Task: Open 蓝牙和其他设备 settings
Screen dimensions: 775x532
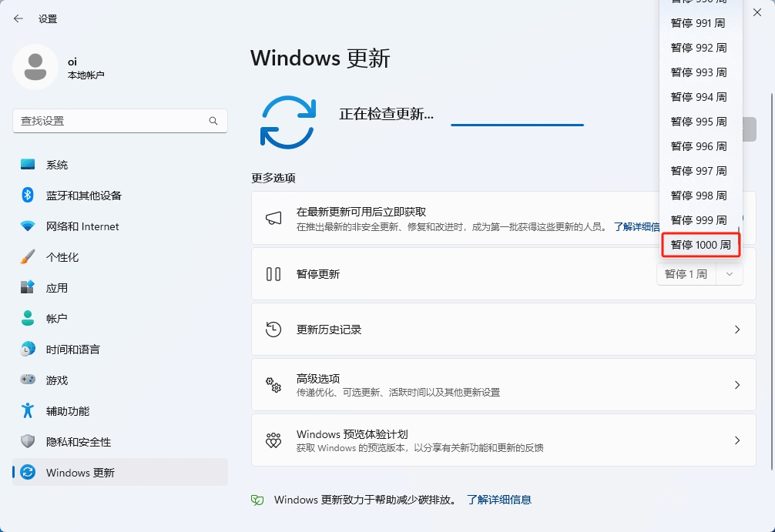Action: 83,195
